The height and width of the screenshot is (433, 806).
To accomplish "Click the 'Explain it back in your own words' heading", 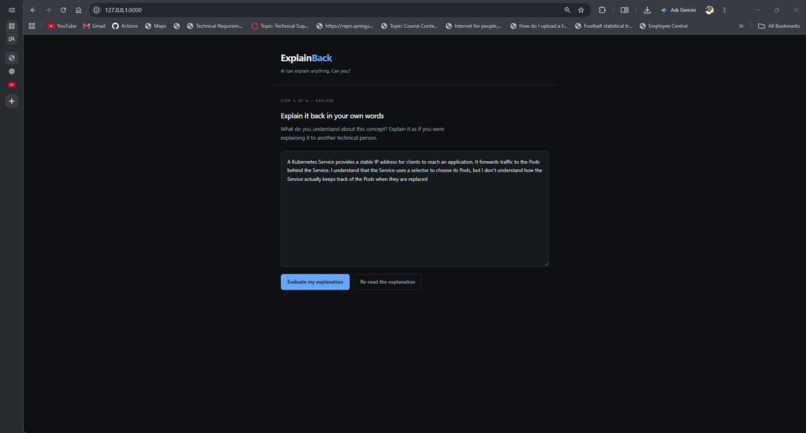I will pyautogui.click(x=332, y=116).
